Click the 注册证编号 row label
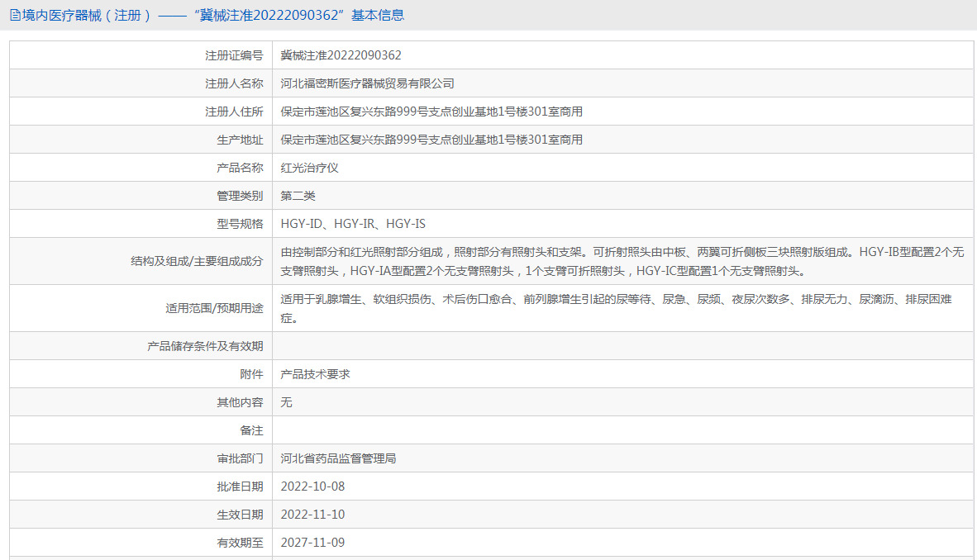 (x=234, y=55)
